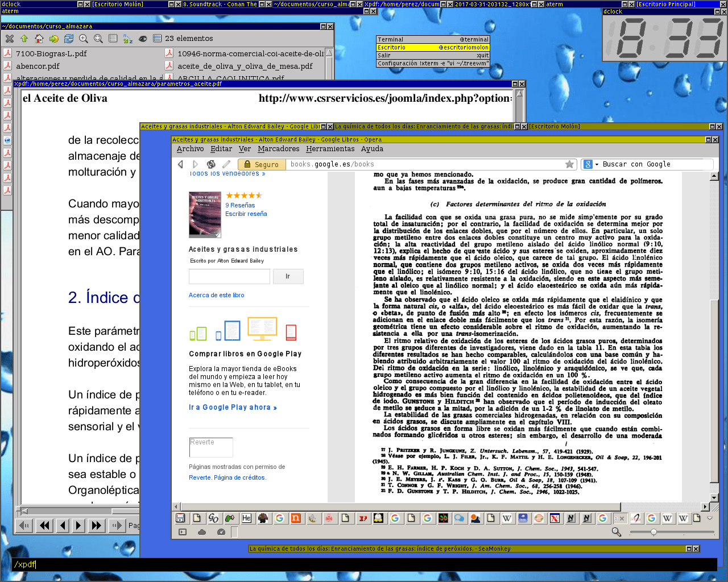
Task: Open the home folder in file manager
Action: point(39,39)
